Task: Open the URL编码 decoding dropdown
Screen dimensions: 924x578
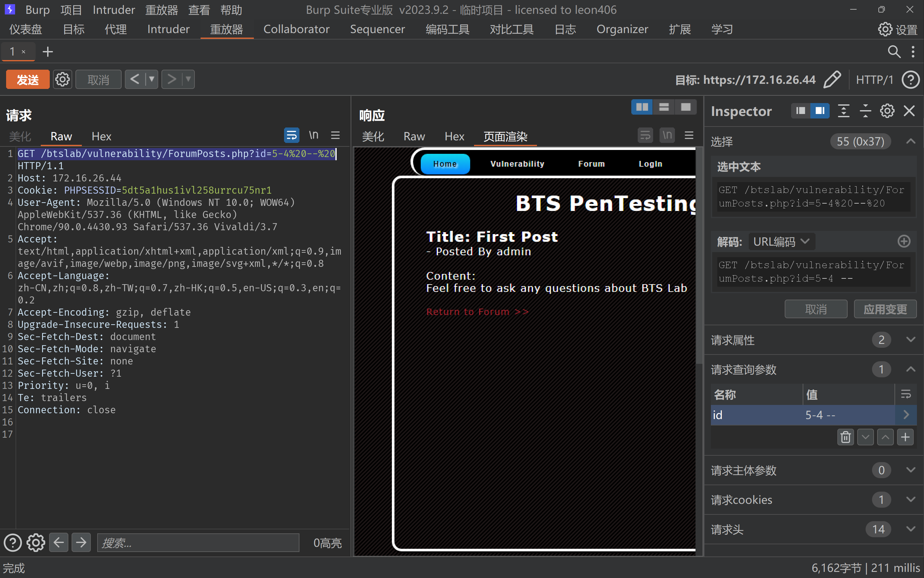Action: [x=782, y=241]
